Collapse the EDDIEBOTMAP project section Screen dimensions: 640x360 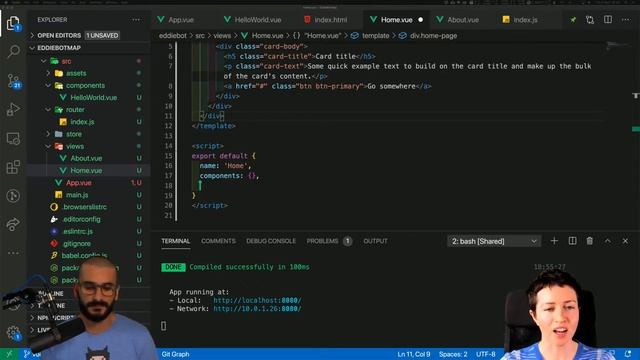coord(59,48)
